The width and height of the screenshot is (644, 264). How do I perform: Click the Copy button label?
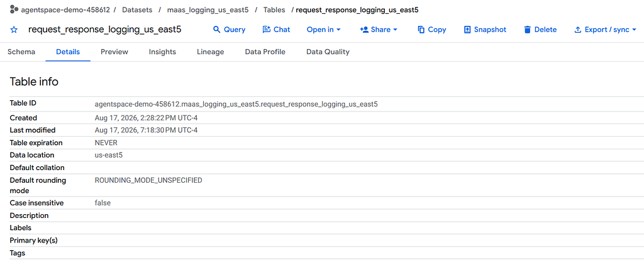[437, 30]
